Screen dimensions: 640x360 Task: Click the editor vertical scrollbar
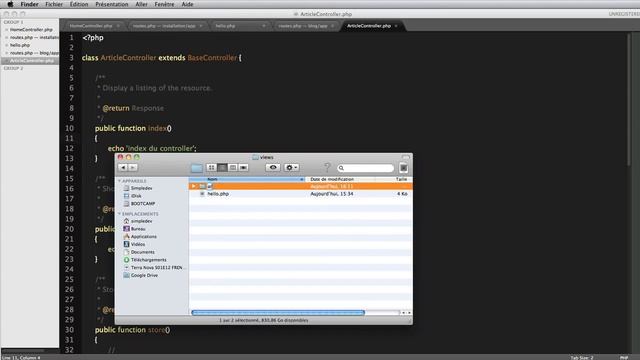(x=630, y=99)
